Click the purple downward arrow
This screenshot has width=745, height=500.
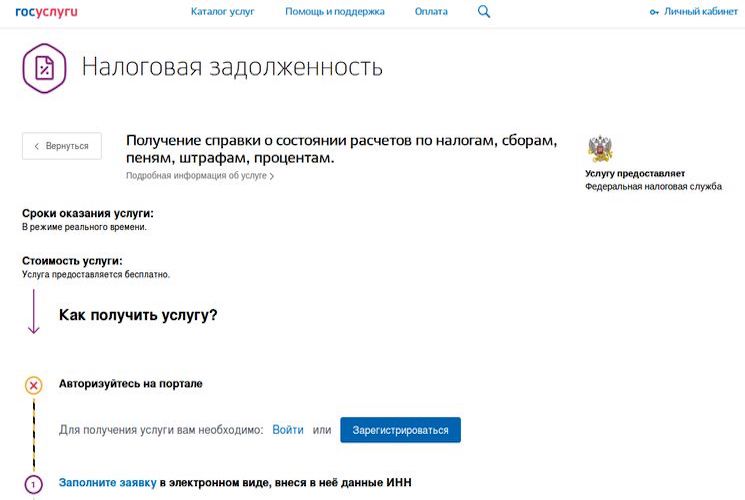point(33,311)
